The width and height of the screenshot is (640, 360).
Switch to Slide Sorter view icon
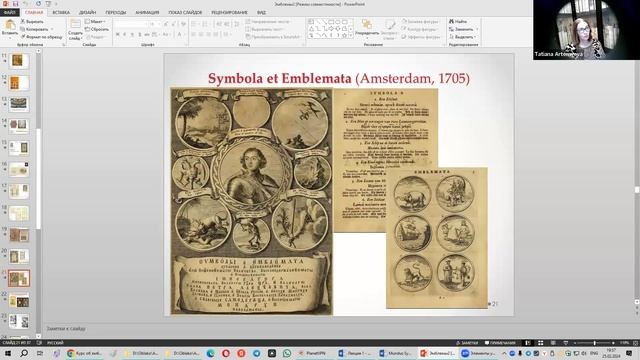[540, 343]
